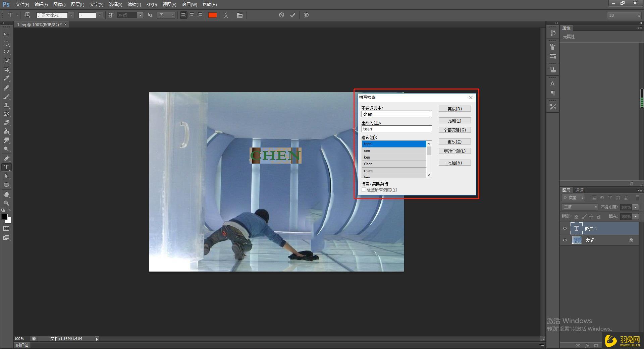Select the Lasso tool

tap(6, 52)
